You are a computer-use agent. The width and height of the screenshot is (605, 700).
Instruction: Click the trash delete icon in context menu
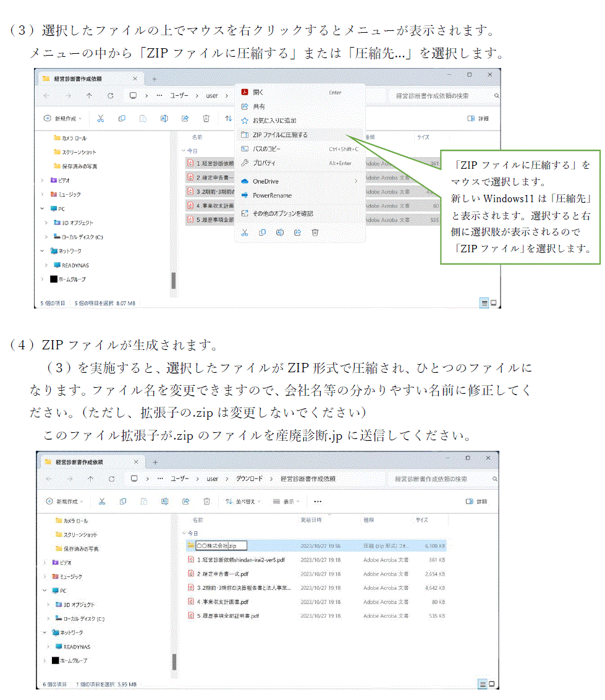click(x=315, y=233)
